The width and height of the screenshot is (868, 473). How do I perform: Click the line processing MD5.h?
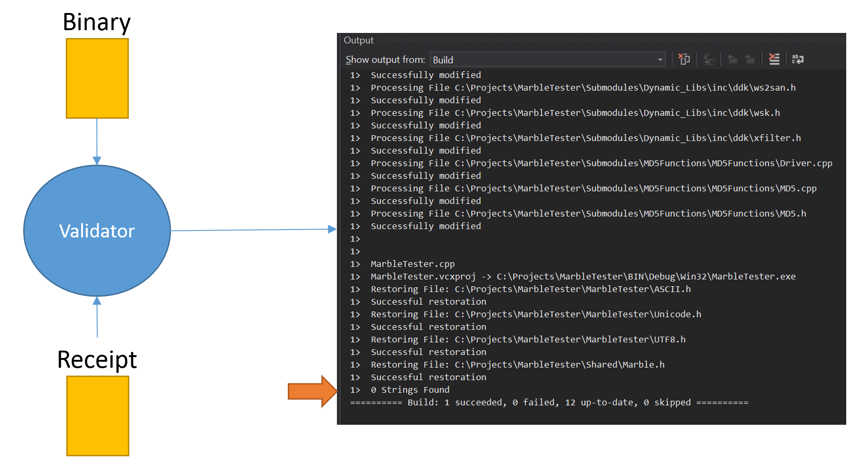(x=589, y=213)
